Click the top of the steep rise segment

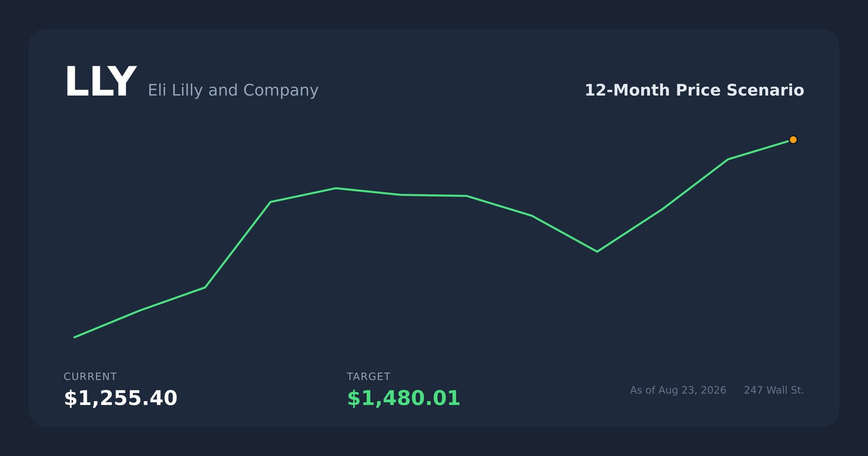click(270, 202)
